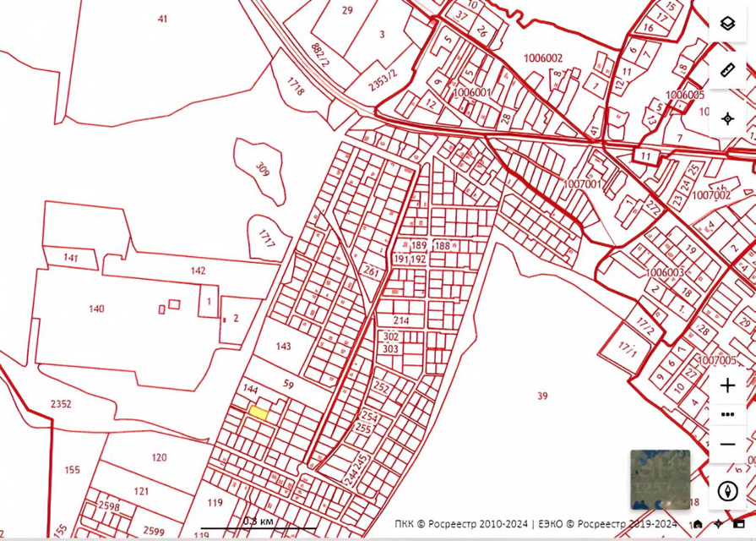Zoom in with the plus button
The width and height of the screenshot is (756, 541).
tap(727, 386)
